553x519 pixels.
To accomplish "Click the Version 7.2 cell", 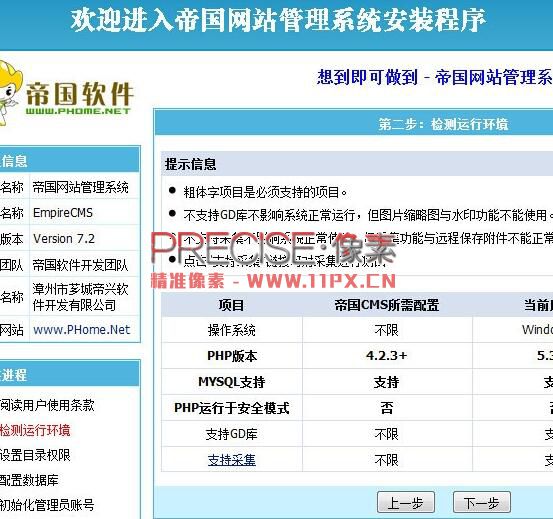I will (x=85, y=239).
